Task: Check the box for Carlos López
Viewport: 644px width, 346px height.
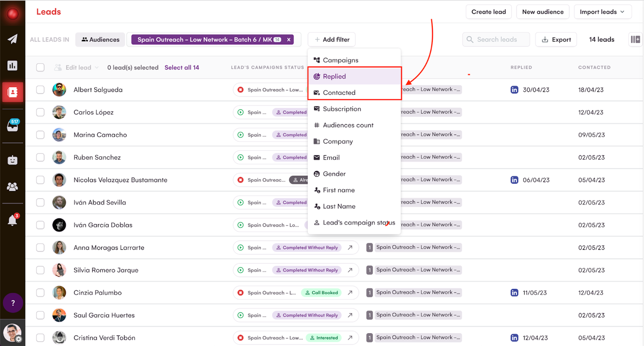Action: coord(40,112)
